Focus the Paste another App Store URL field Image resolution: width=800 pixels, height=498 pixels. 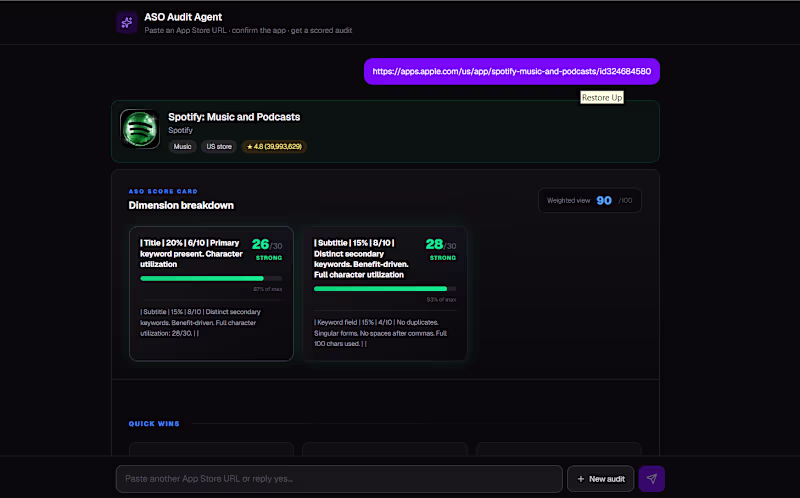tap(339, 479)
